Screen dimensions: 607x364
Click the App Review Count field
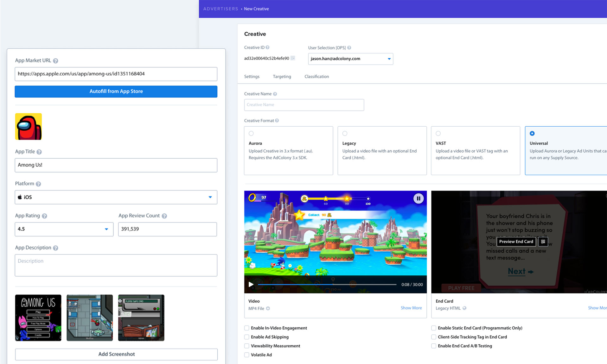[x=168, y=229]
